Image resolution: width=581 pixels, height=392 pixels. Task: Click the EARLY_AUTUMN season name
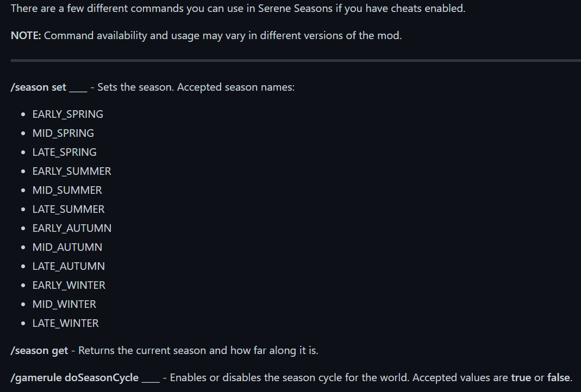tap(72, 228)
